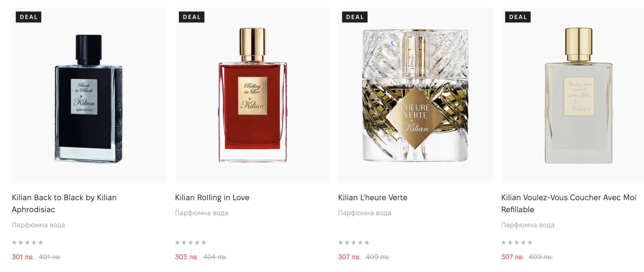Open the Voulez-Vous Coucher Avec Moi bottle image
This screenshot has width=644, height=272.
click(573, 95)
